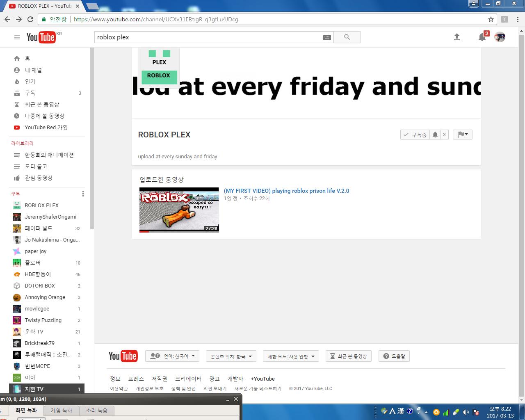
Task: Go back with the browser back arrow
Action: click(7, 19)
